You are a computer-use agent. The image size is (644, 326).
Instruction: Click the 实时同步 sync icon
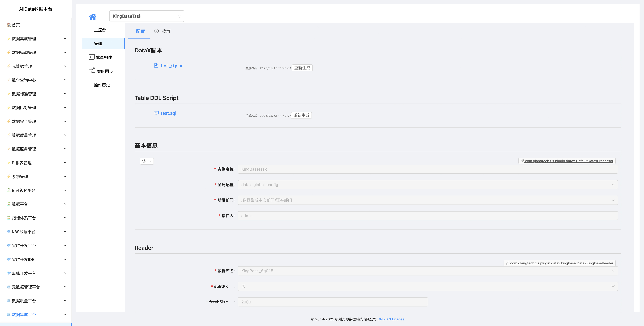(x=92, y=71)
